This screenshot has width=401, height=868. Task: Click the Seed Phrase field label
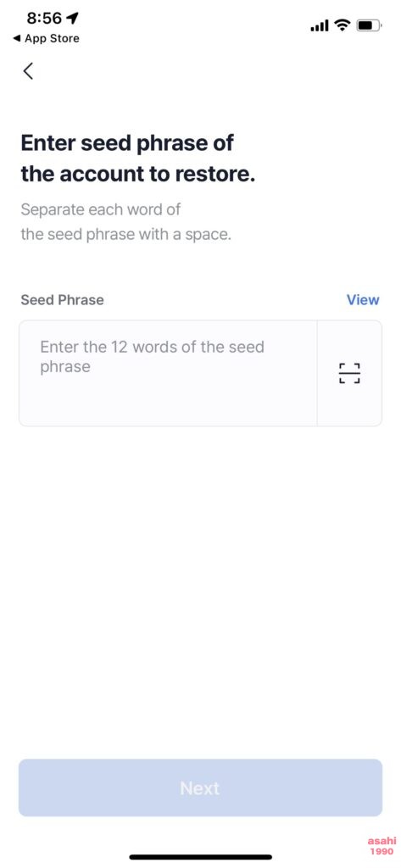pos(62,299)
